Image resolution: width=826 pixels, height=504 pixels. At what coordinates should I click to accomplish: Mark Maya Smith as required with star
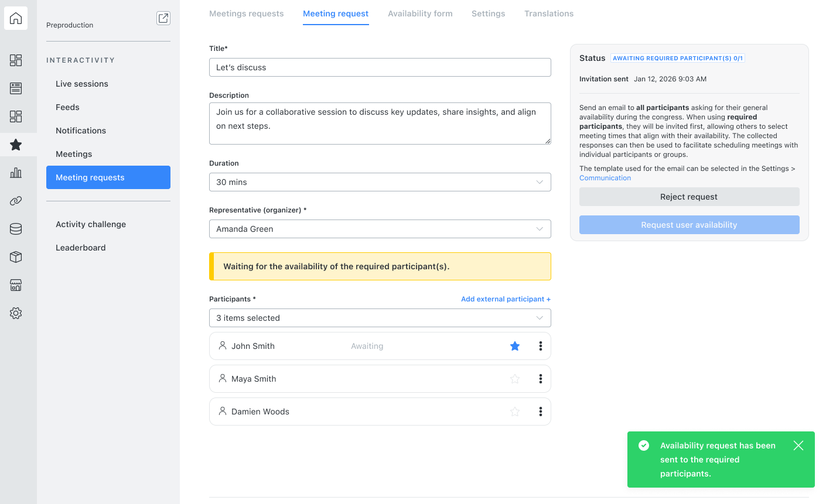[515, 379]
